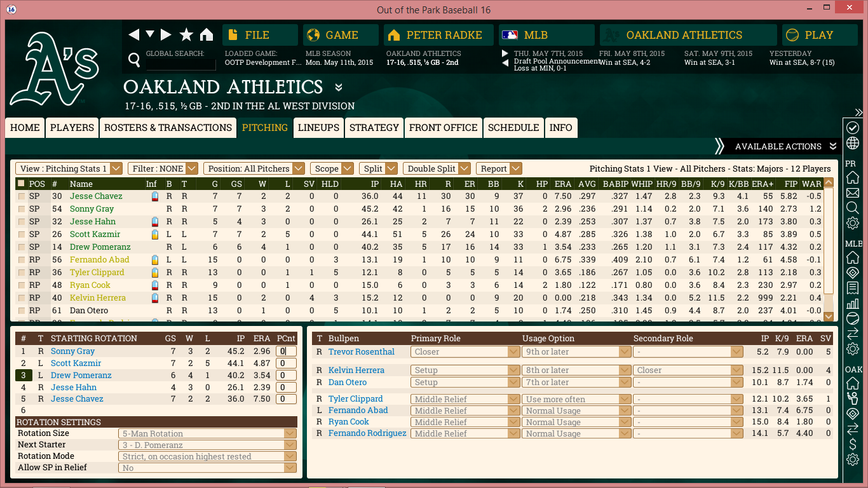The width and height of the screenshot is (868, 488).
Task: Open the MLB transactions arrows icon
Action: 853,334
